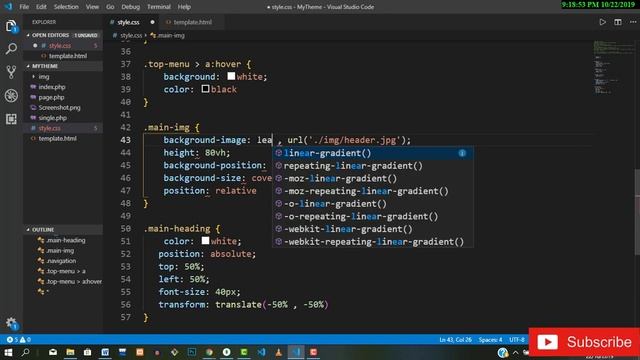This screenshot has width=640, height=360.
Task: Open the Go menu
Action: pyautogui.click(x=110, y=7)
